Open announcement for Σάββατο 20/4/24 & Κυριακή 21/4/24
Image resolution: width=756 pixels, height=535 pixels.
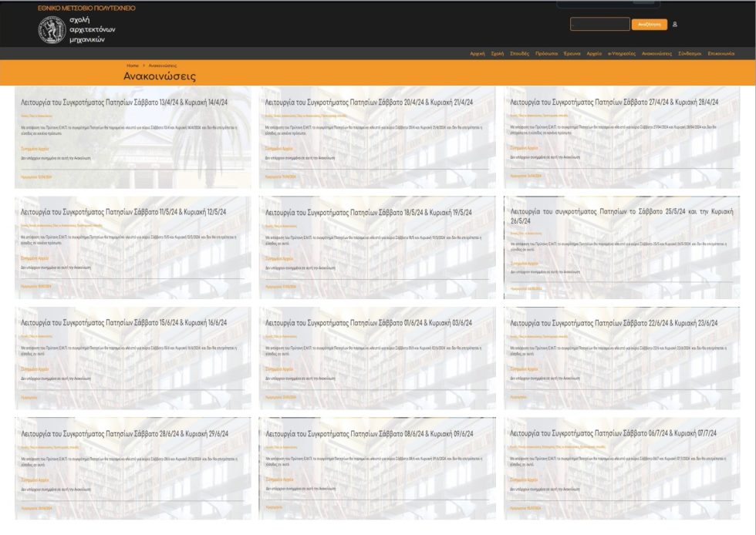(x=369, y=103)
